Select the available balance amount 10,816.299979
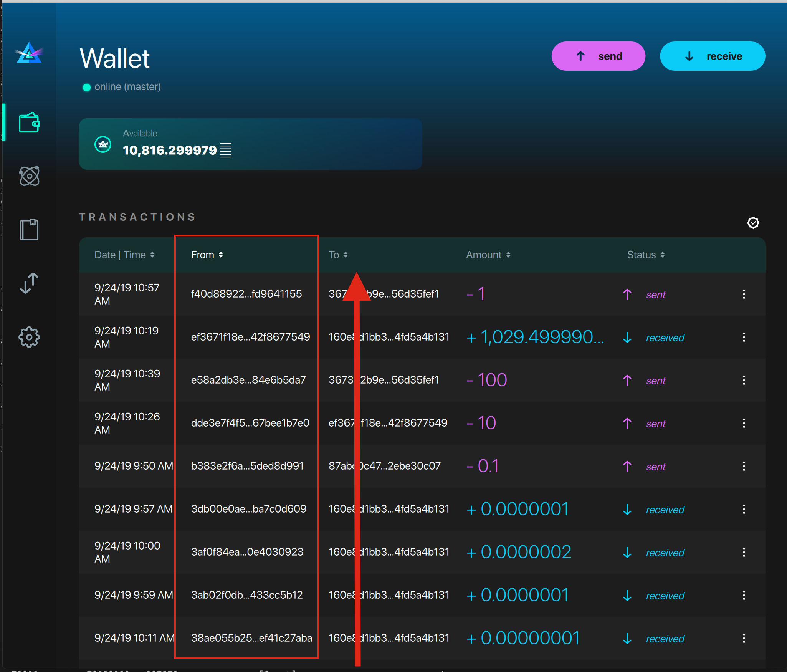The height and width of the screenshot is (672, 787). pyautogui.click(x=169, y=150)
